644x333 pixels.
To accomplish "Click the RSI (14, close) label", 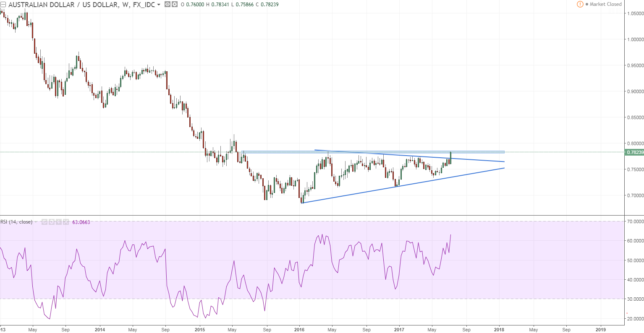I will [16, 222].
